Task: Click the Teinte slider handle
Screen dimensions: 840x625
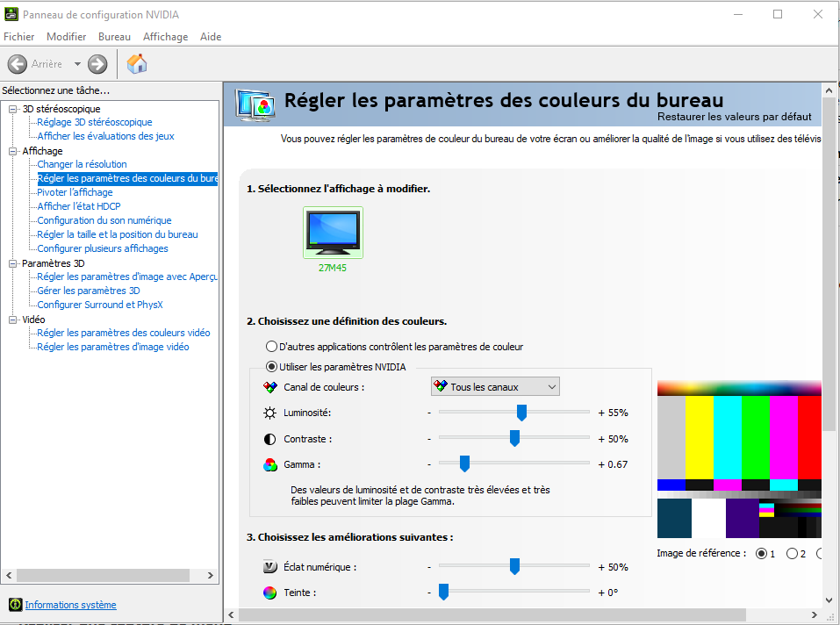Action: (x=443, y=592)
